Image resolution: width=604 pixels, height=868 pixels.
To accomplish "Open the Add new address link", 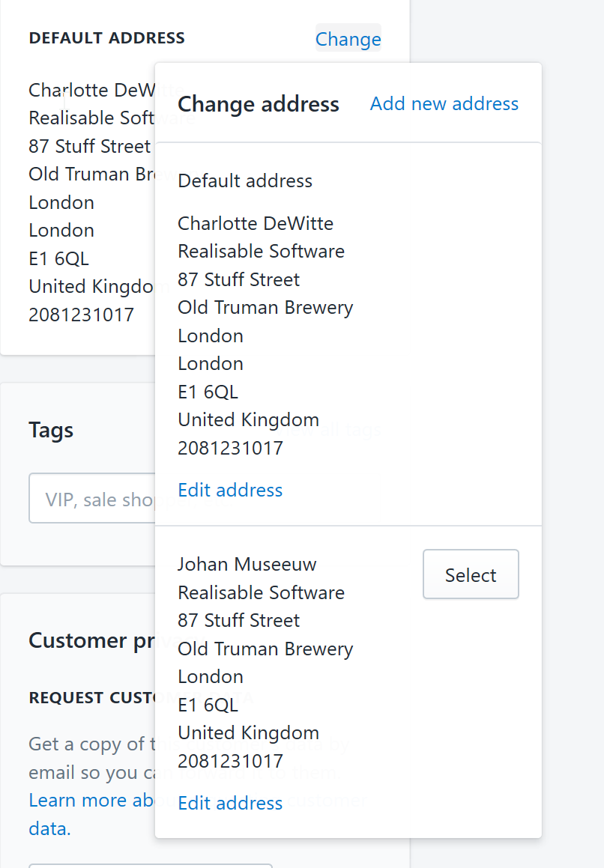I will [444, 103].
